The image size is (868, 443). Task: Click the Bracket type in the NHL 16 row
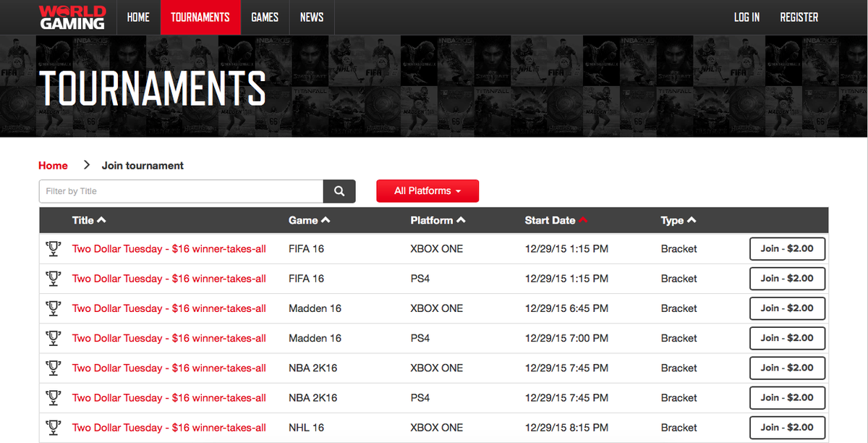(678, 428)
